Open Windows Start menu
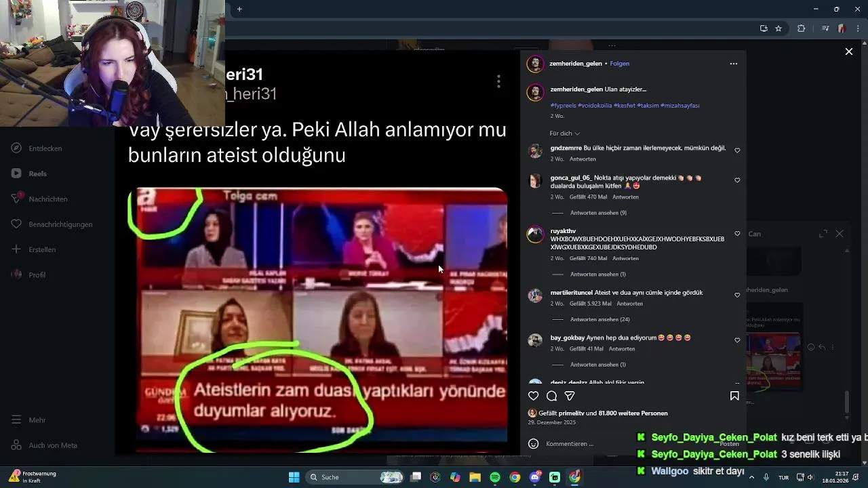868x488 pixels. click(x=294, y=477)
